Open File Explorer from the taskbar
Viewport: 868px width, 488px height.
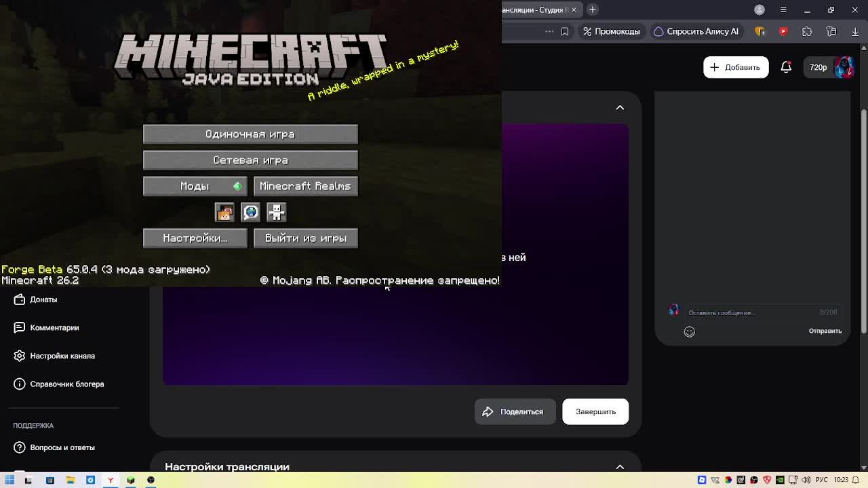(70, 480)
